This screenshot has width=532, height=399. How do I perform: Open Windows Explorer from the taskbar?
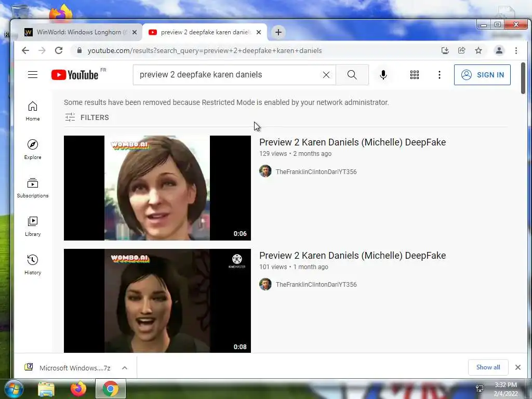click(x=46, y=389)
